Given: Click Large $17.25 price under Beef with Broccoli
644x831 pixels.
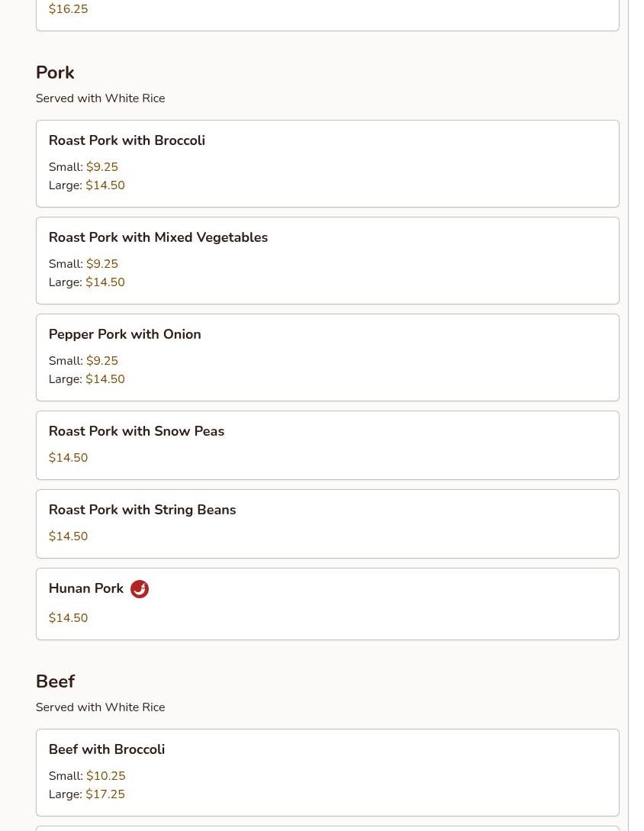Looking at the screenshot, I should pyautogui.click(x=105, y=794).
